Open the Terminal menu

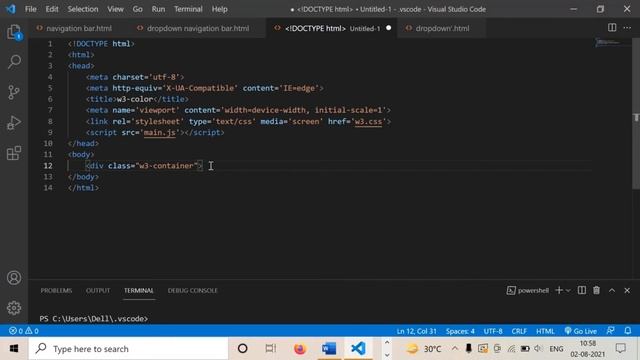188,9
